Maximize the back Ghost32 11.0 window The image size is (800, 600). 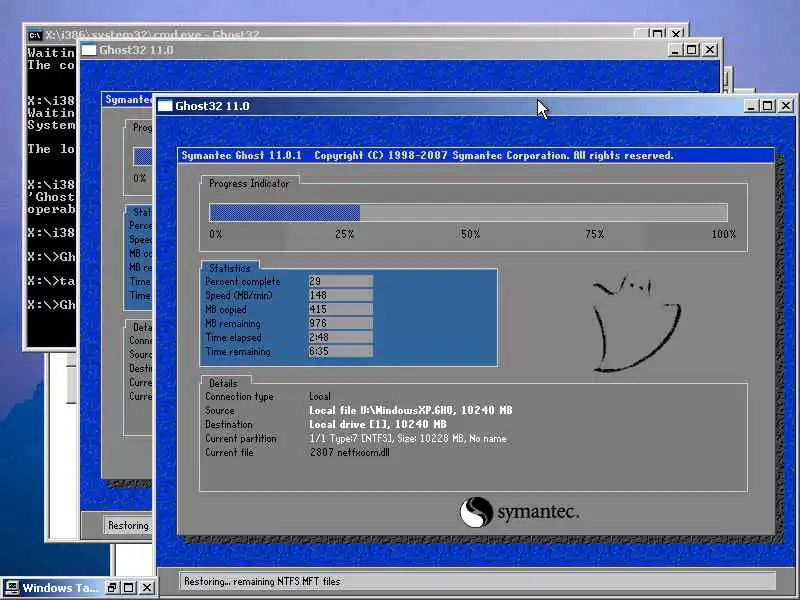(692, 50)
